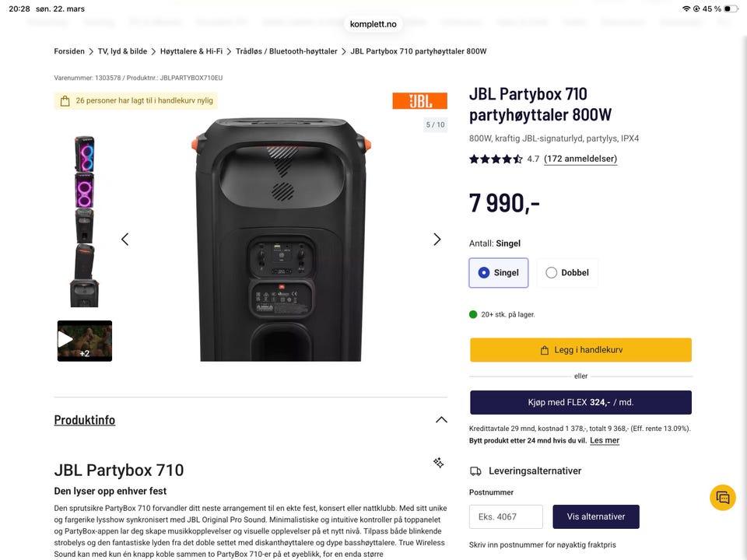
Task: Open the live chat bubble icon
Action: pyautogui.click(x=723, y=498)
